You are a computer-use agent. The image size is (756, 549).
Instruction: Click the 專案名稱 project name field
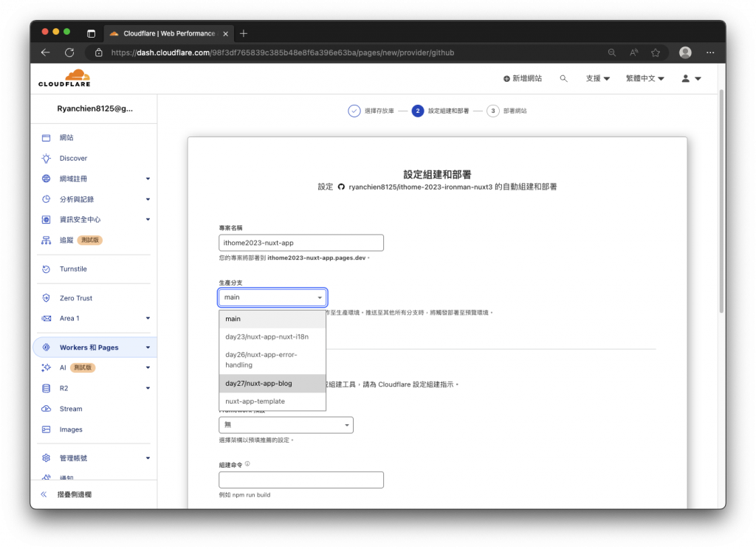(x=301, y=243)
